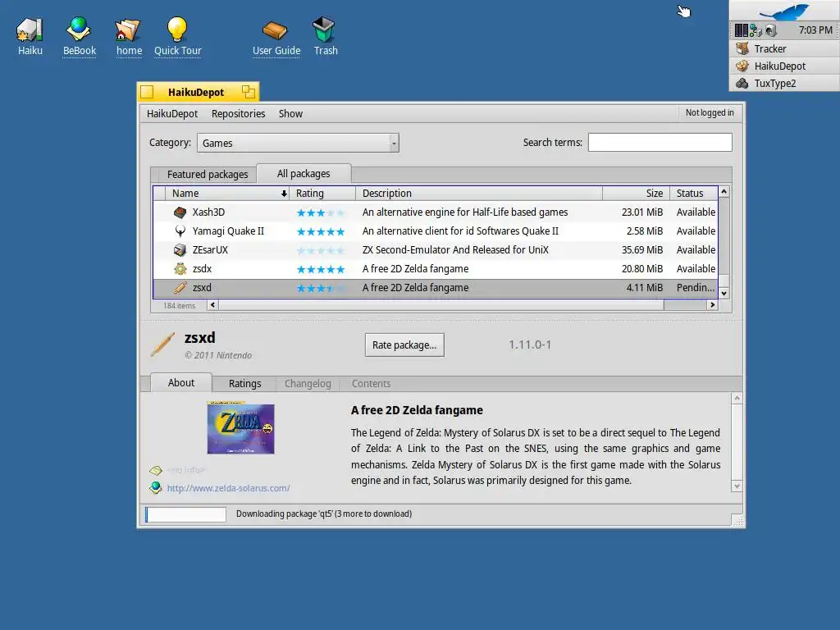Screen dimensions: 840x630
Task: Click the TuxType2 icon in Deskbar
Action: [742, 83]
